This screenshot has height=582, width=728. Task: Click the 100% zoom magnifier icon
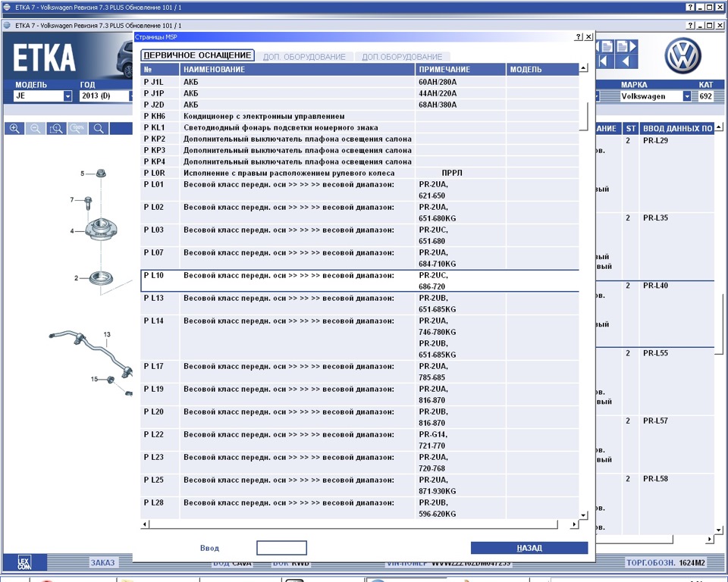[x=77, y=129]
